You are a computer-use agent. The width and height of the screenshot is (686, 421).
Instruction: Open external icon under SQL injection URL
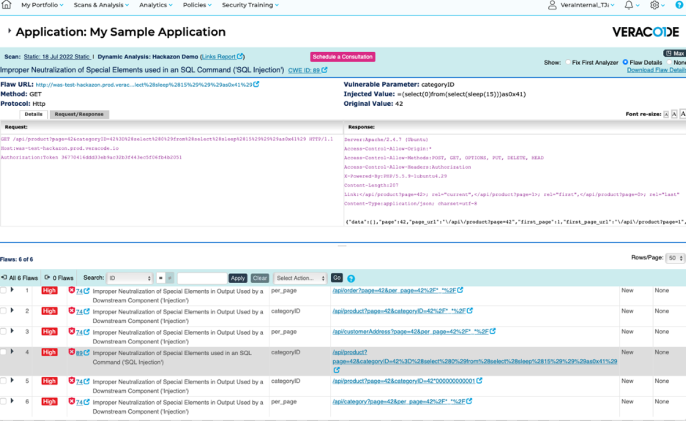click(336, 370)
